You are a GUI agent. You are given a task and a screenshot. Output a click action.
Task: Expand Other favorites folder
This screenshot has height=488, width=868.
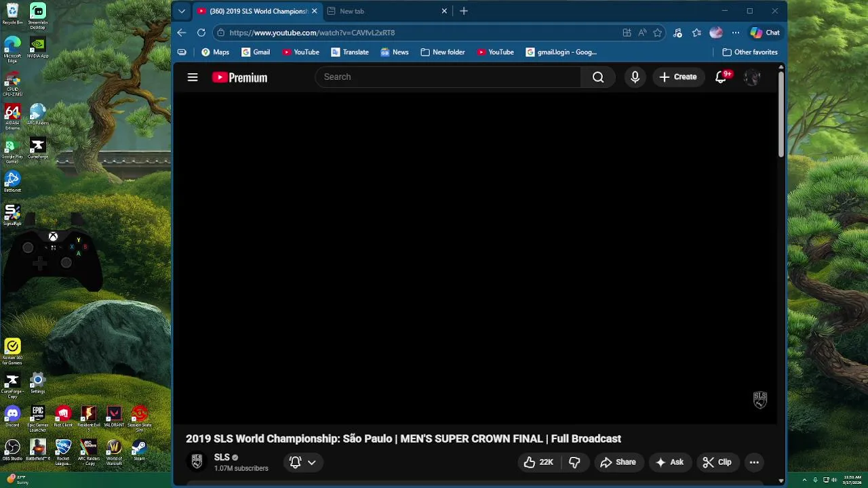(x=750, y=52)
